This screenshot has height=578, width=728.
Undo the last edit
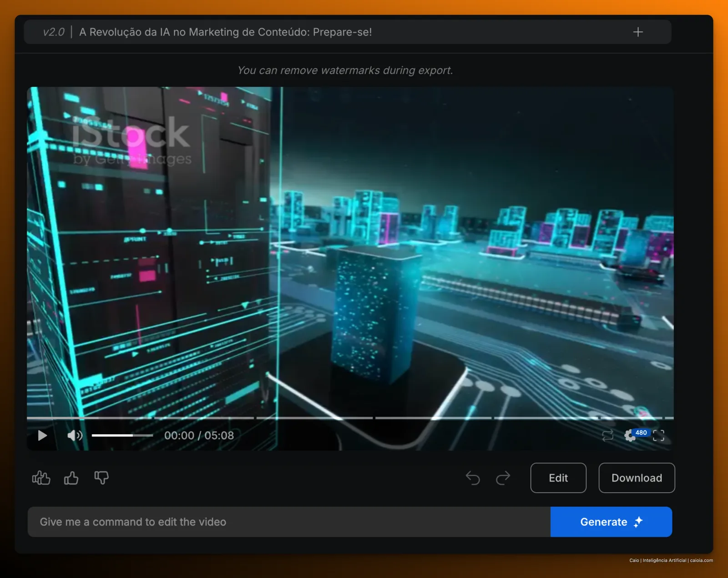pyautogui.click(x=473, y=478)
